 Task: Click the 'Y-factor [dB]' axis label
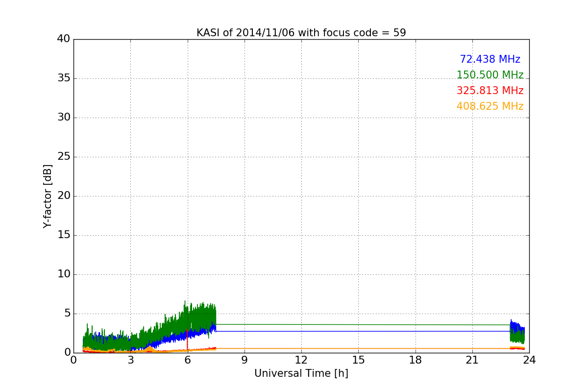click(x=48, y=196)
